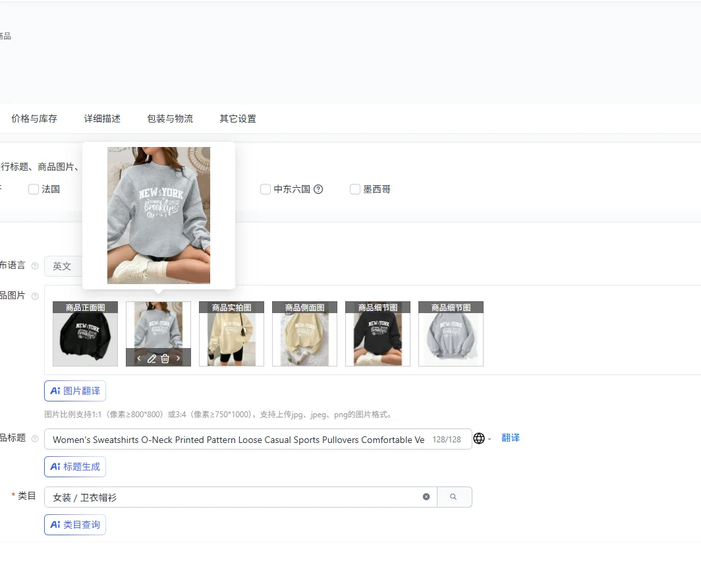Click the left arrow on the image hover toolbar

pos(138,359)
